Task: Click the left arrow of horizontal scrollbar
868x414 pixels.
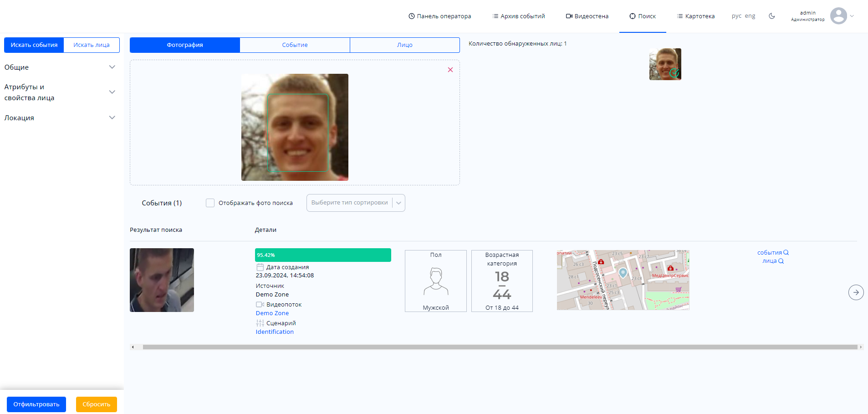Action: coord(133,347)
